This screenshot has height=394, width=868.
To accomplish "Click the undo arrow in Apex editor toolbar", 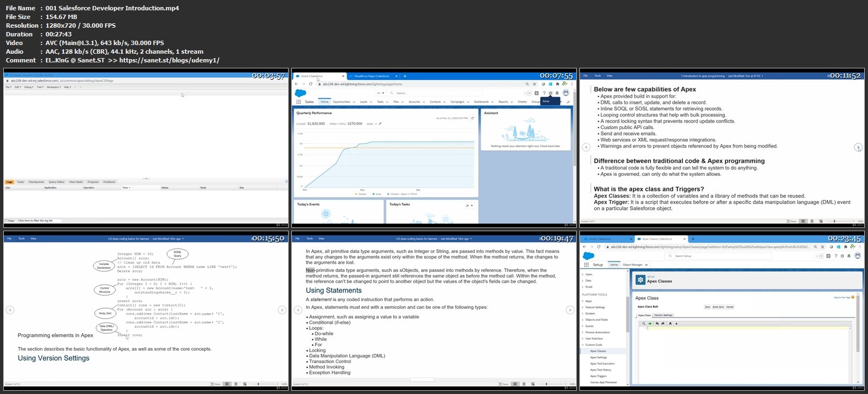I will pyautogui.click(x=657, y=323).
